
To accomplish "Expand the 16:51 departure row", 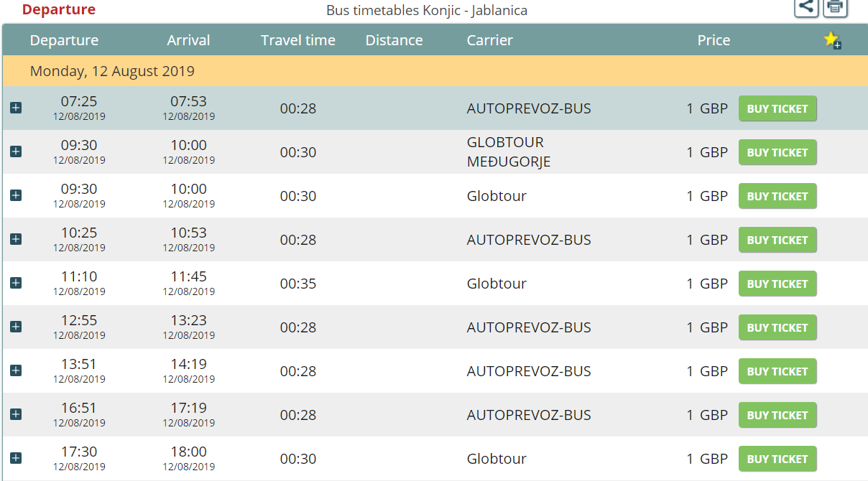I will (x=16, y=414).
